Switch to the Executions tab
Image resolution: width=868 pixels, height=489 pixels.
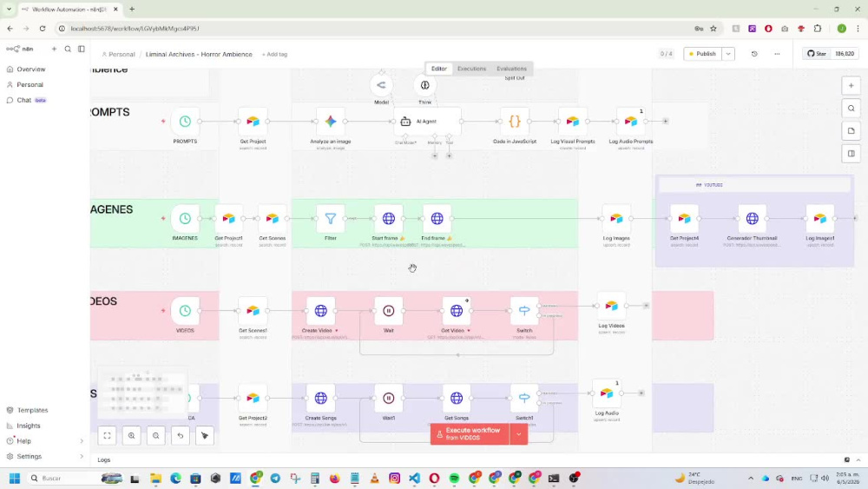point(471,69)
